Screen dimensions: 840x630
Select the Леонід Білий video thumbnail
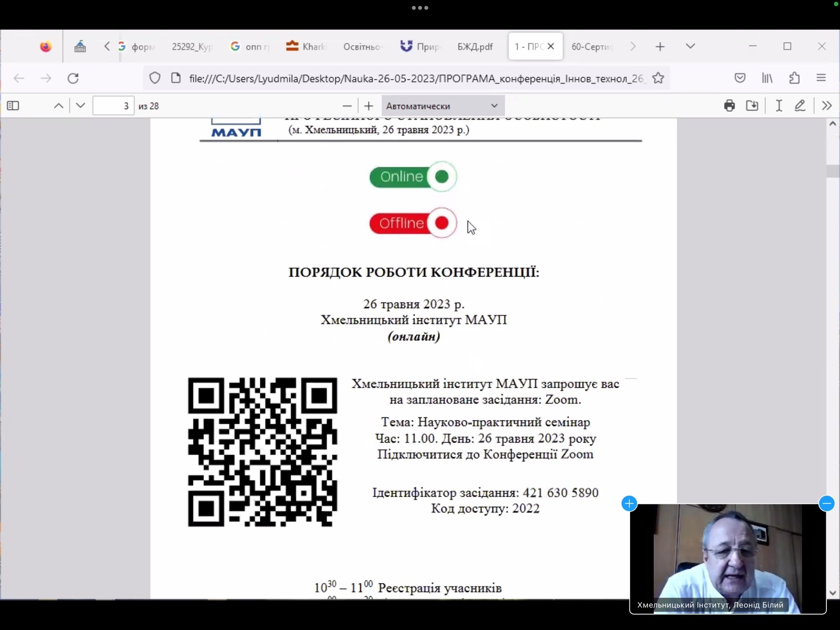(728, 559)
